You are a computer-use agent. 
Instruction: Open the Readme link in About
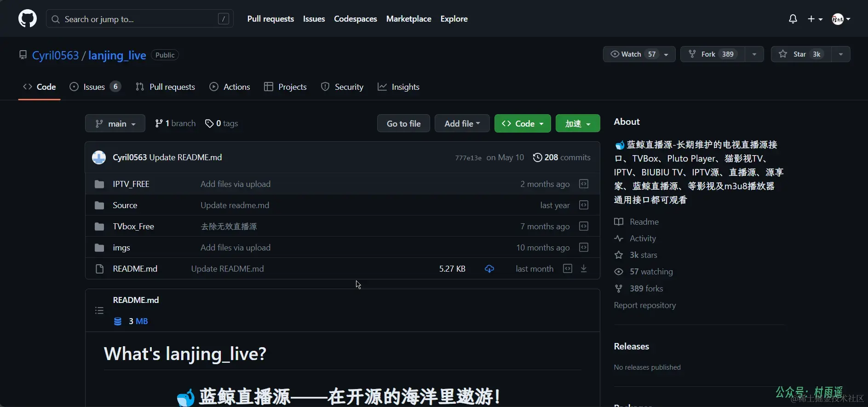(x=637, y=222)
